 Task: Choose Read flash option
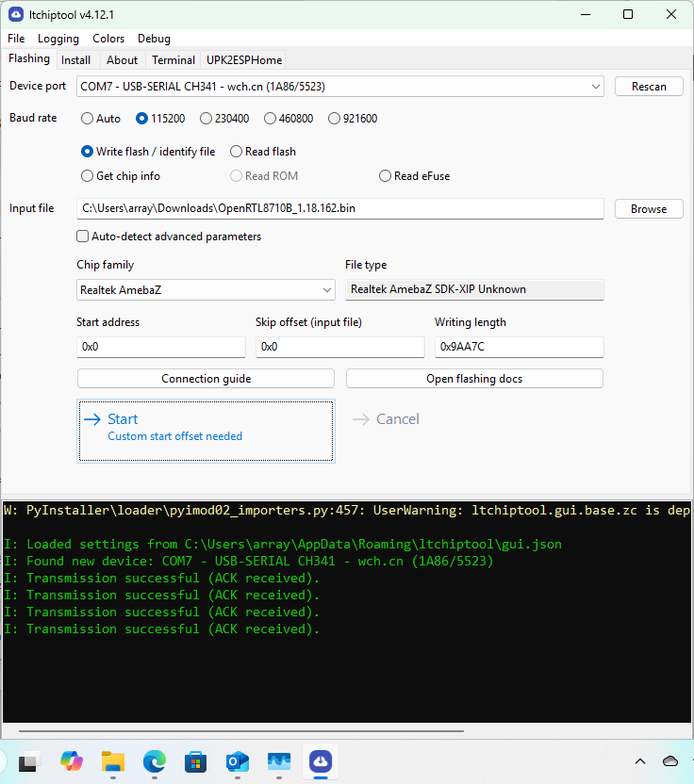click(263, 152)
